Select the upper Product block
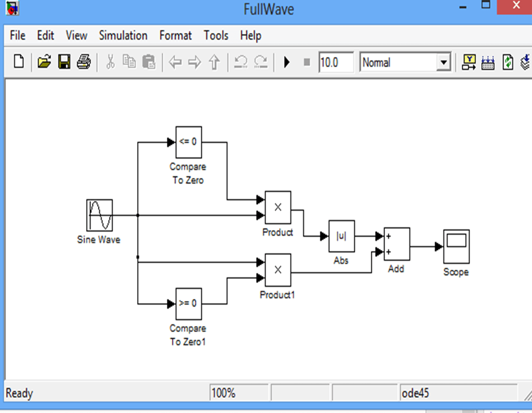Screen dimensions: 532x413 click(x=278, y=207)
